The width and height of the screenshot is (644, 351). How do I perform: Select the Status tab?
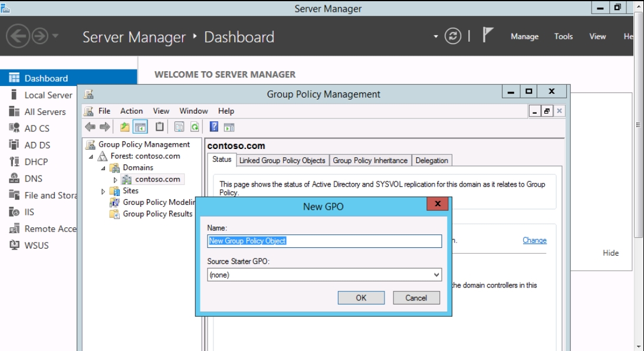coord(222,160)
